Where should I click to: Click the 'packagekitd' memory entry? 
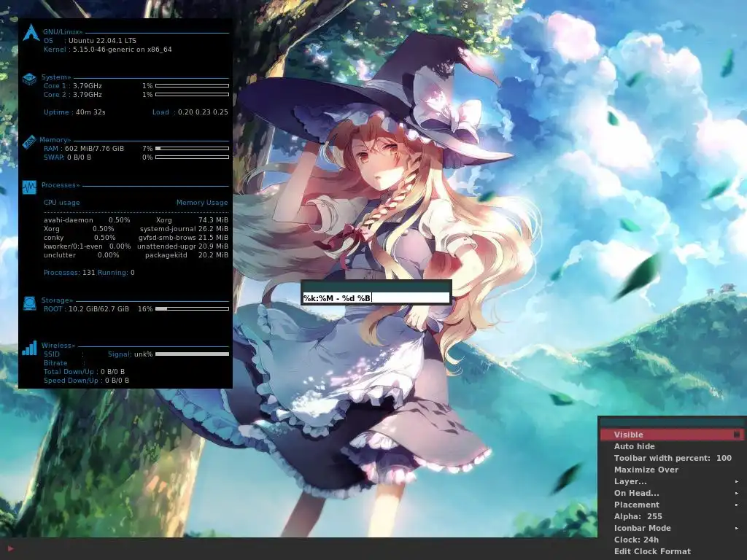[x=166, y=255]
